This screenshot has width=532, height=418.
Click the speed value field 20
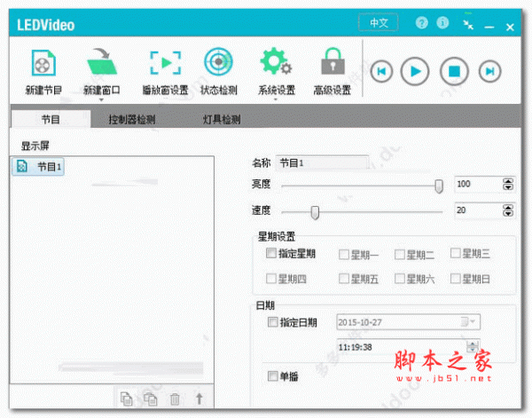[479, 210]
